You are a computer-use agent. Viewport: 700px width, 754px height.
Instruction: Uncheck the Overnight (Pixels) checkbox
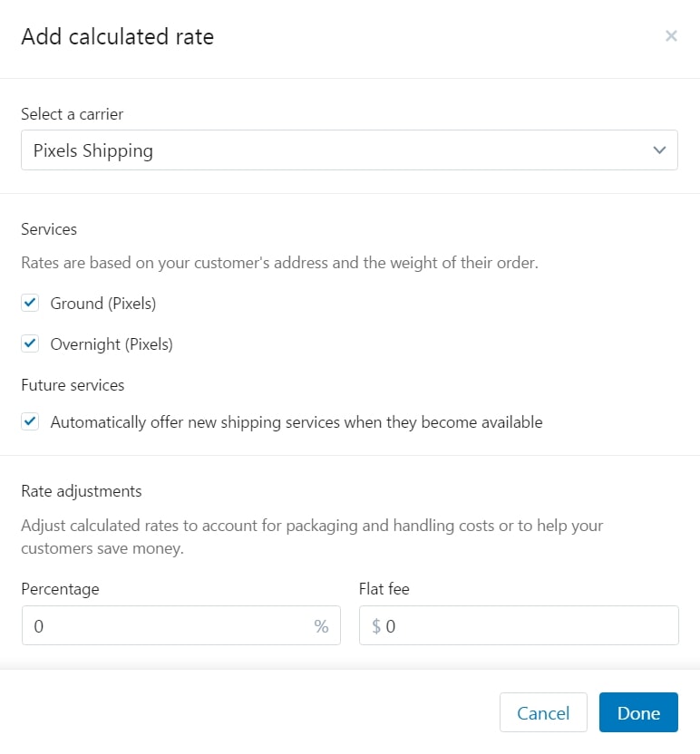tap(31, 343)
